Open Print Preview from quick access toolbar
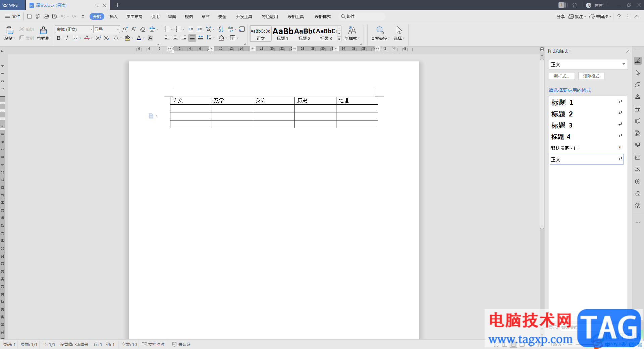 pyautogui.click(x=55, y=16)
